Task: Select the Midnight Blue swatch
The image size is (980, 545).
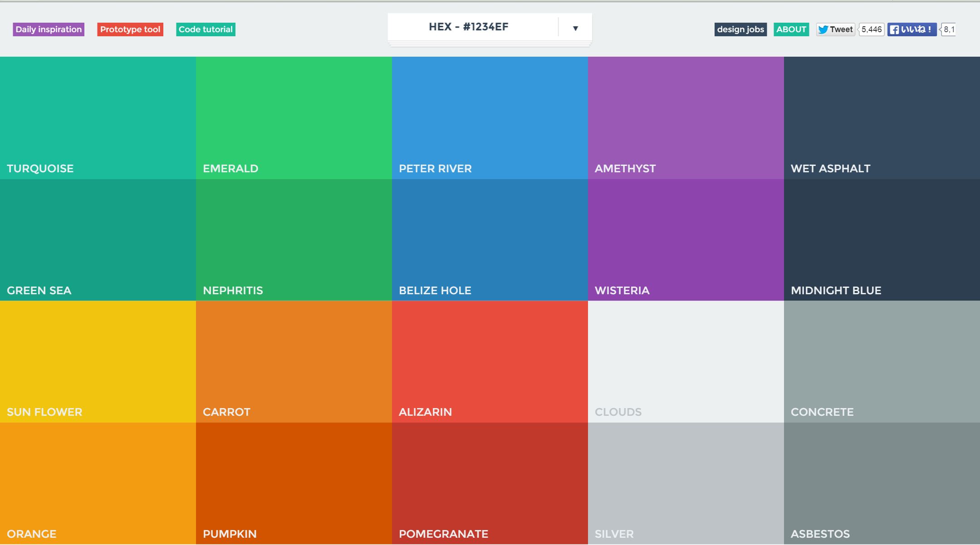Action: [882, 239]
